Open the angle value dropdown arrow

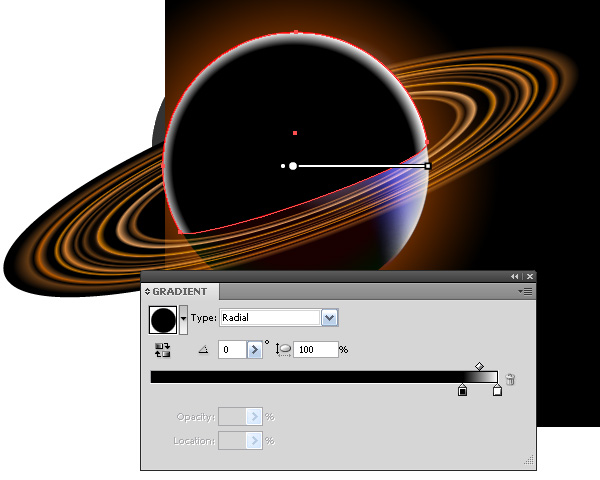[x=255, y=349]
